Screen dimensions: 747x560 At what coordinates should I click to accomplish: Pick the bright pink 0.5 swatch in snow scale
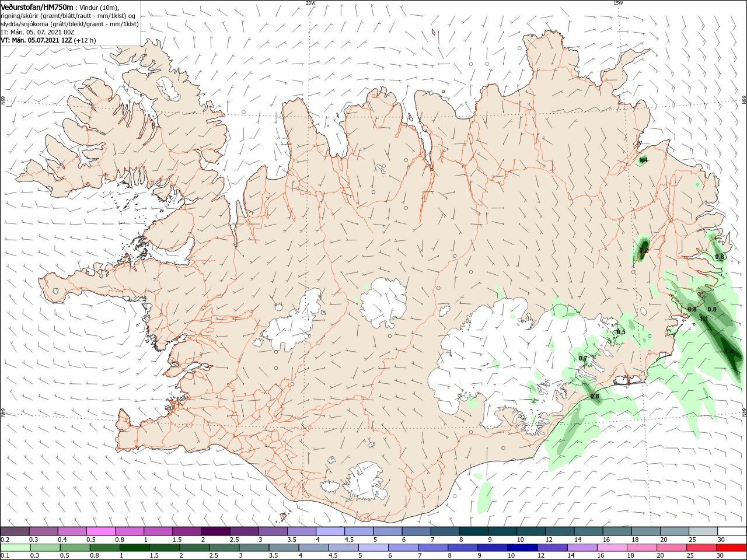point(101,531)
